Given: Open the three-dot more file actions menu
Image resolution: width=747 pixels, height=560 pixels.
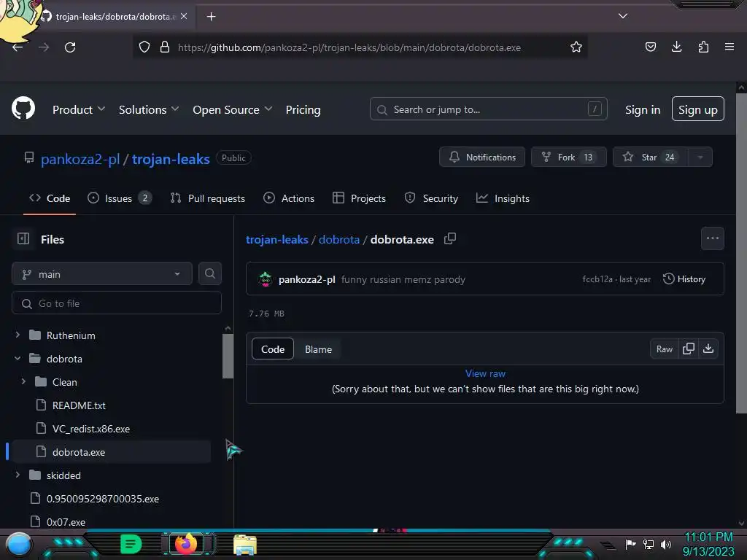Looking at the screenshot, I should (x=712, y=238).
